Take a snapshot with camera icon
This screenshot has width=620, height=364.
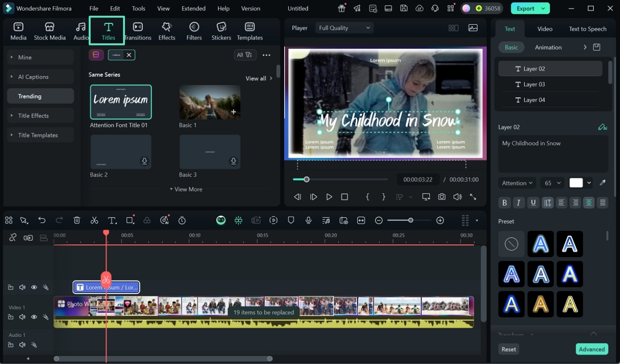pos(442,197)
